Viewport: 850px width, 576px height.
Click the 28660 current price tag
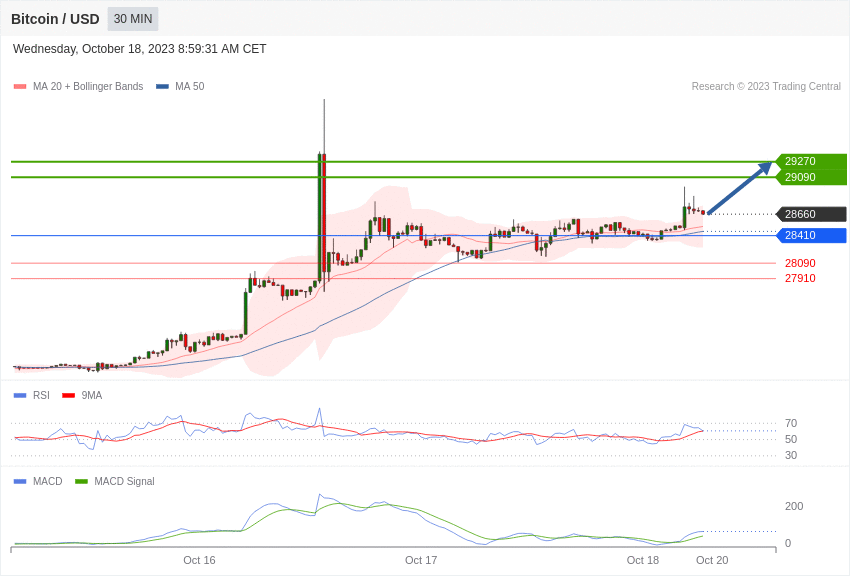(810, 214)
